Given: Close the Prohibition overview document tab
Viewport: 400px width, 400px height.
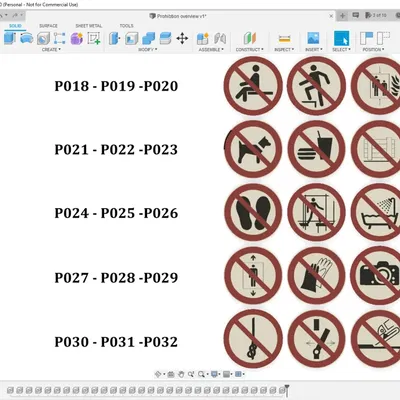Looking at the screenshot, I should coord(331,16).
